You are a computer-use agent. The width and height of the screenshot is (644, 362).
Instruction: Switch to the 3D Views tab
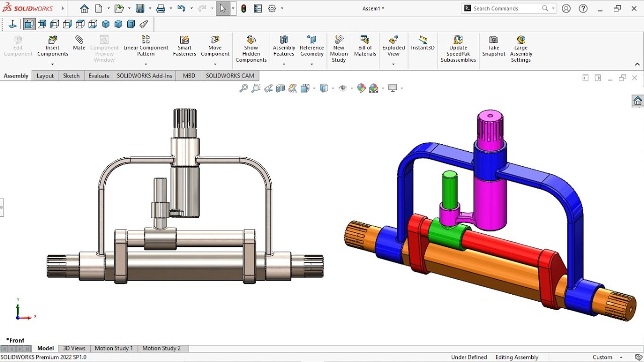pyautogui.click(x=74, y=348)
